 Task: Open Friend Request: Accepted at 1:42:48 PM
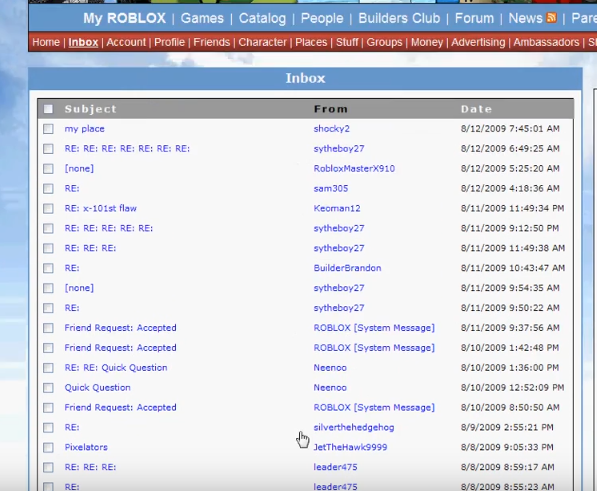pyautogui.click(x=120, y=348)
